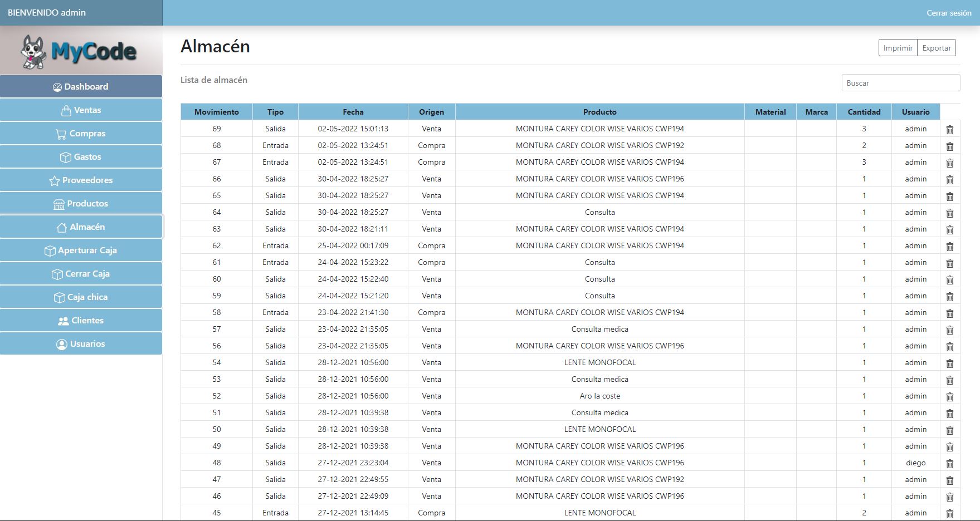Click 'diego' in the Usuario column
980x521 pixels.
click(x=916, y=463)
